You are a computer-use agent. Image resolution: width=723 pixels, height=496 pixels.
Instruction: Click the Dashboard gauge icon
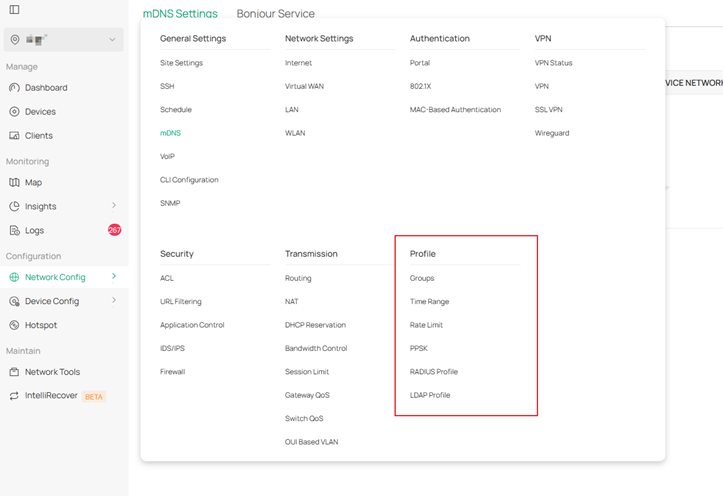(x=14, y=88)
